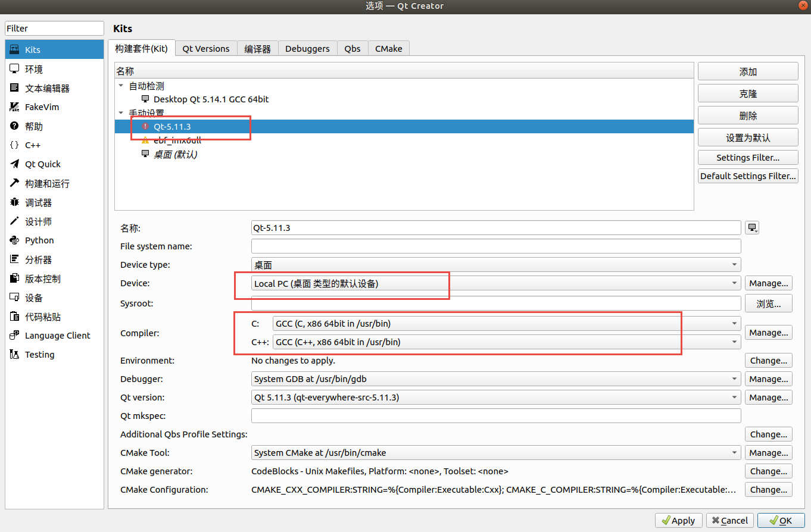Open the Qt Quick paper-plane icon
811x532 pixels.
[x=15, y=164]
